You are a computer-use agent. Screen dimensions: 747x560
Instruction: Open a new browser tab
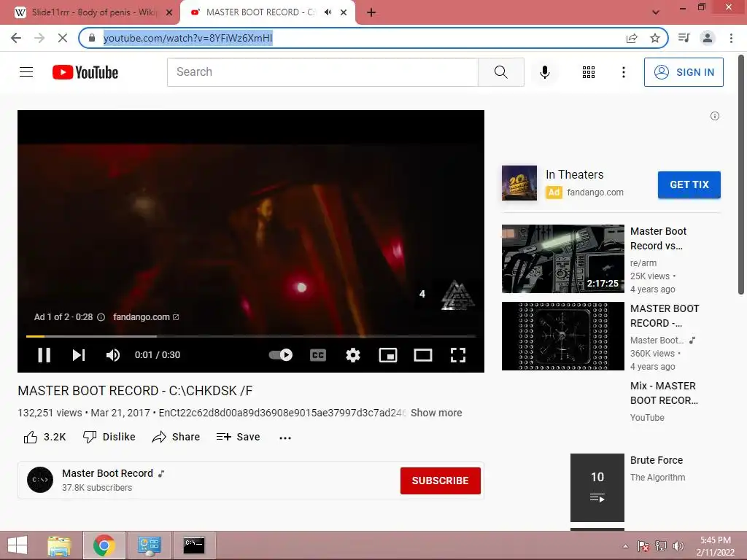click(371, 12)
